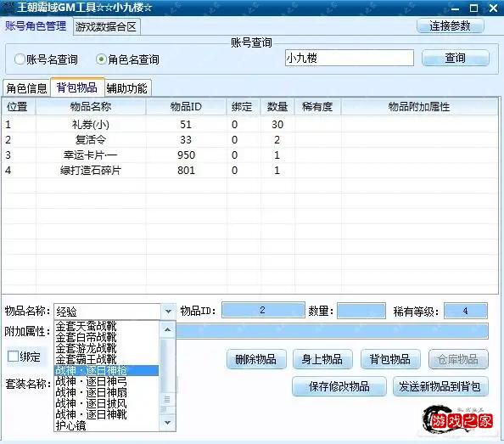Choose 战神·逐日神扇 from the list
504x444 pixels.
coord(106,392)
